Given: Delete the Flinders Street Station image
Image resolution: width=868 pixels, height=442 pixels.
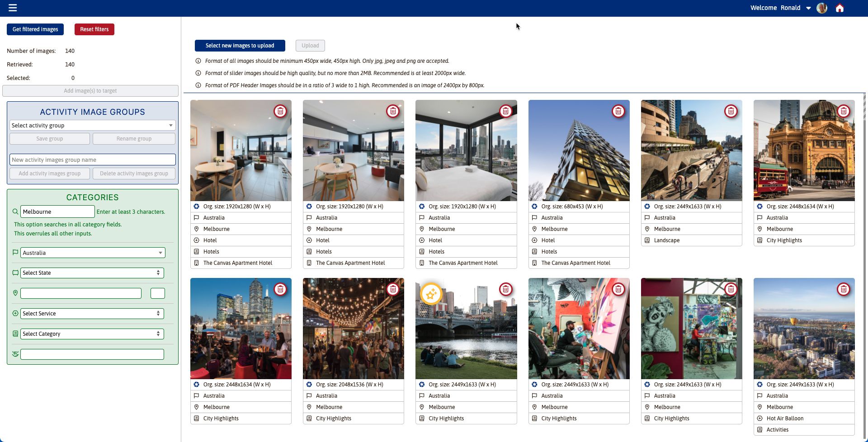Looking at the screenshot, I should 843,111.
